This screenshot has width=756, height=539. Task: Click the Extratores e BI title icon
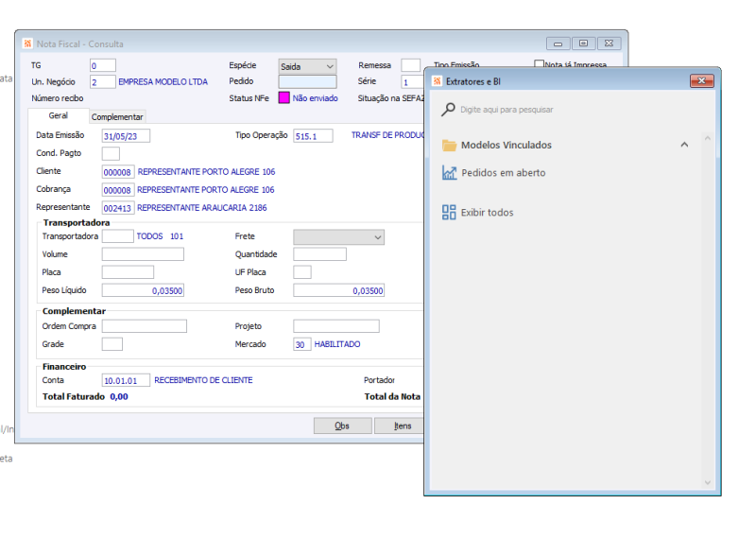(x=437, y=81)
